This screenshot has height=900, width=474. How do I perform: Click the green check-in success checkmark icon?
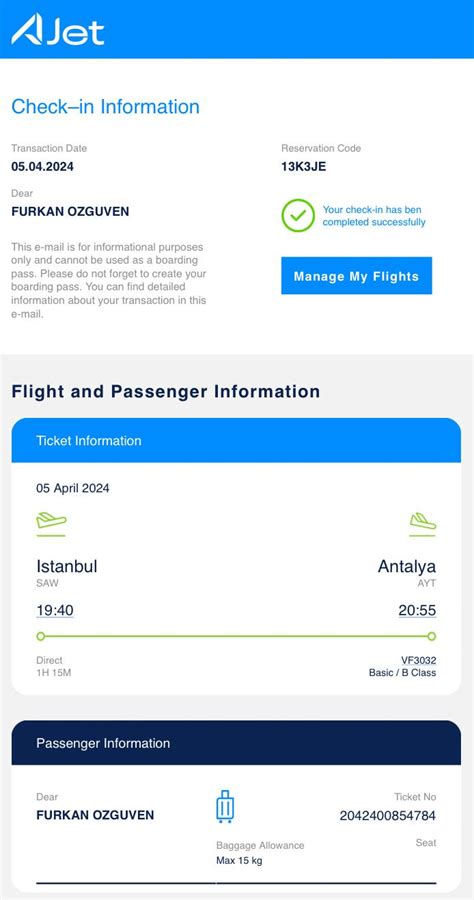click(298, 215)
